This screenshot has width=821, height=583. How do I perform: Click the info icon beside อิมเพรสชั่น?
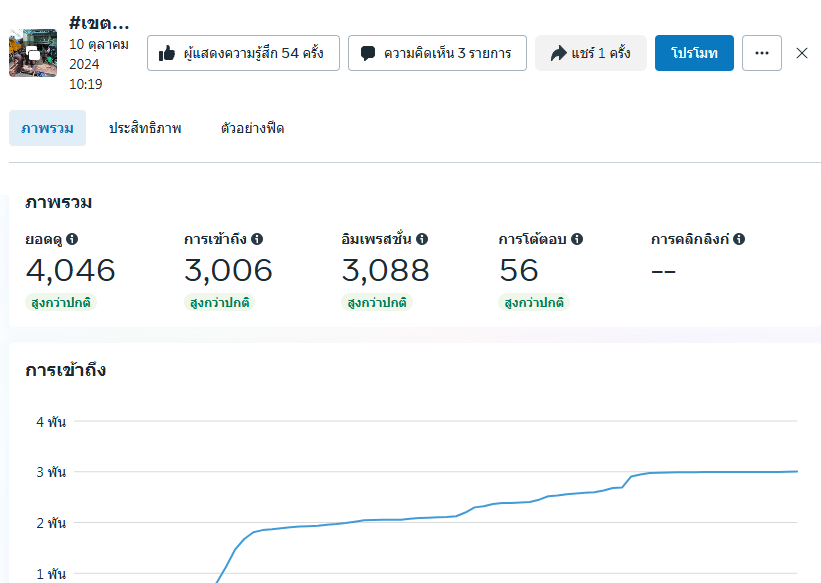point(422,240)
